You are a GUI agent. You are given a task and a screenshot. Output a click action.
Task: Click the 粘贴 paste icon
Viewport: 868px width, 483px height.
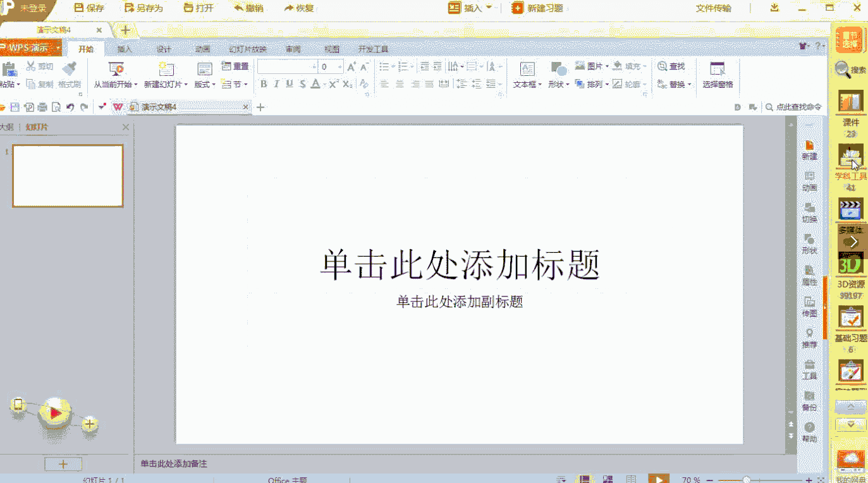[8, 69]
